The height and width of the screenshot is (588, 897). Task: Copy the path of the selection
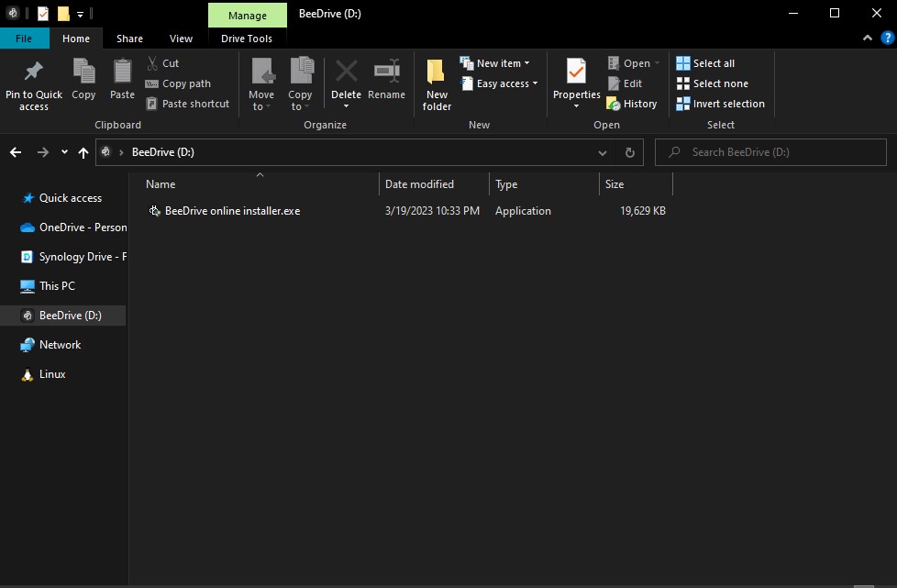coord(179,83)
